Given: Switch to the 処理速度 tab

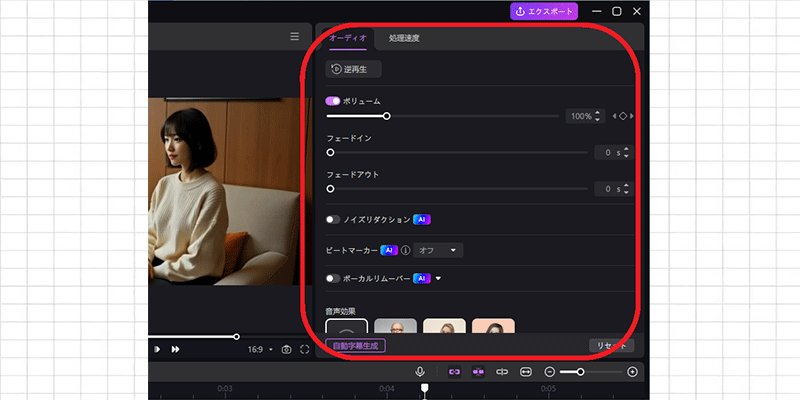Looking at the screenshot, I should [404, 38].
